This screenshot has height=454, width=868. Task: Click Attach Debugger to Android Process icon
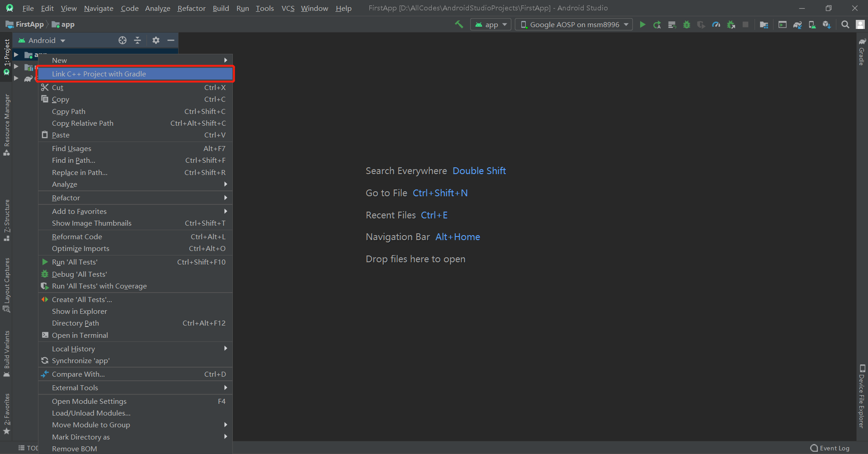click(x=731, y=24)
